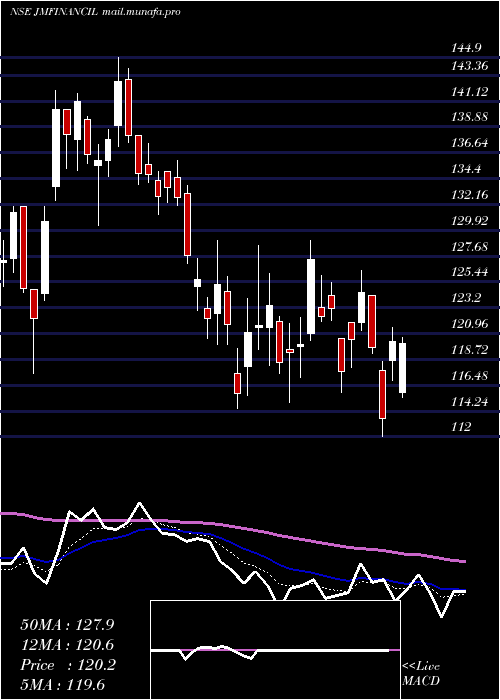Click the blue 12MA line at its right end
Image resolution: width=500 pixels, height=700 pixels.
(x=463, y=590)
